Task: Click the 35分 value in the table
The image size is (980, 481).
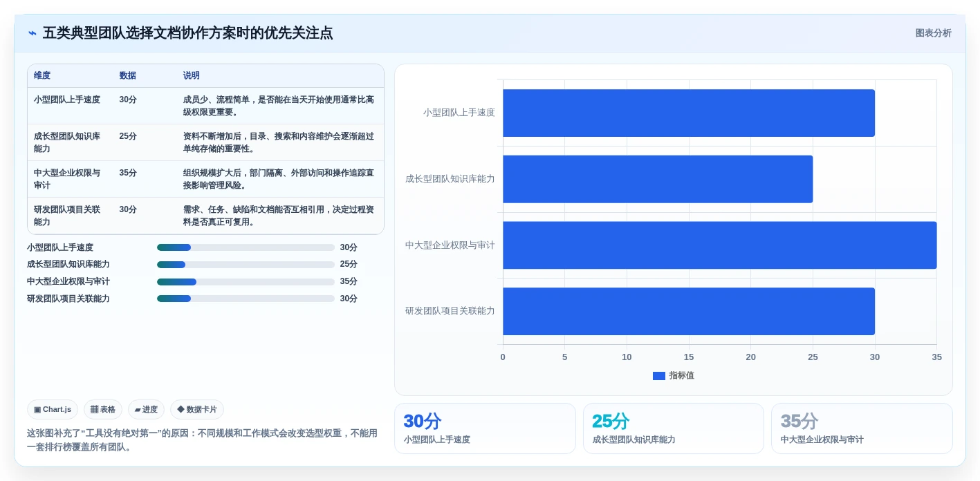Action: pyautogui.click(x=128, y=173)
